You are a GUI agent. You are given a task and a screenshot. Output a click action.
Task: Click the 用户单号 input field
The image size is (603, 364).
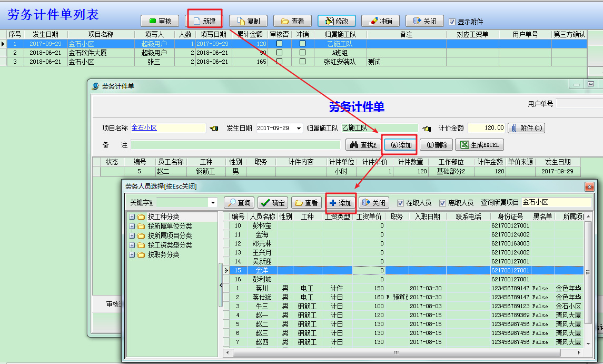coord(579,103)
